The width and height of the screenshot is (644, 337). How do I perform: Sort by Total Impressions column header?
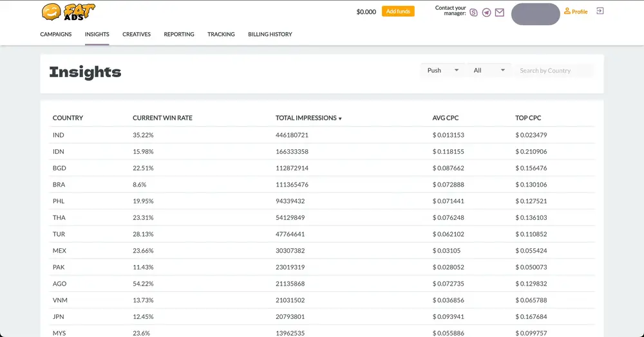click(308, 118)
